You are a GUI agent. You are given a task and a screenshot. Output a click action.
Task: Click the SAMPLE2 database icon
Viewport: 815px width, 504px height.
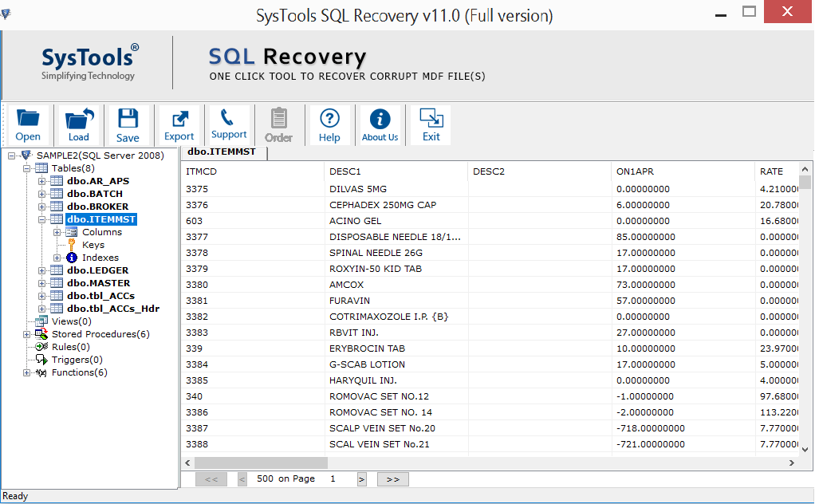(26, 156)
